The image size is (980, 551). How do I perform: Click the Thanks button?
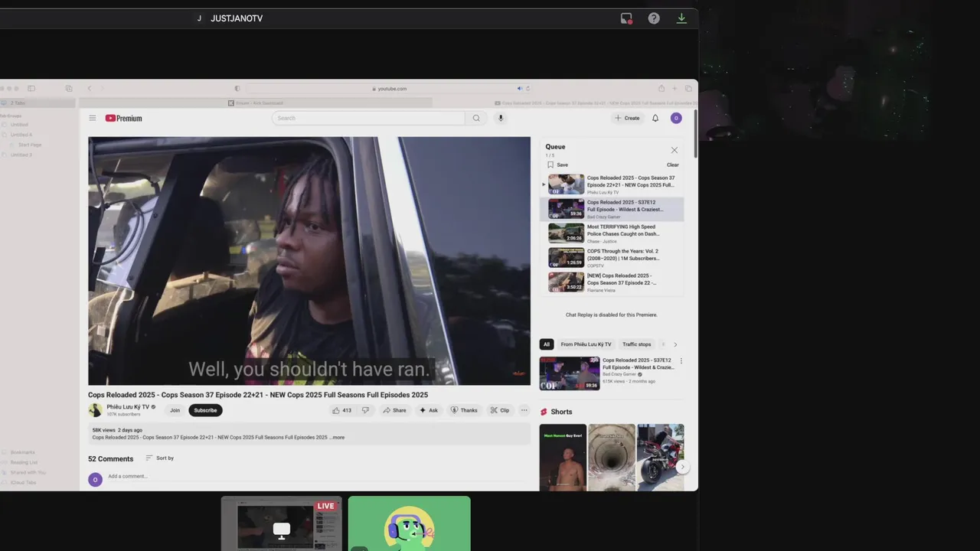pos(464,410)
